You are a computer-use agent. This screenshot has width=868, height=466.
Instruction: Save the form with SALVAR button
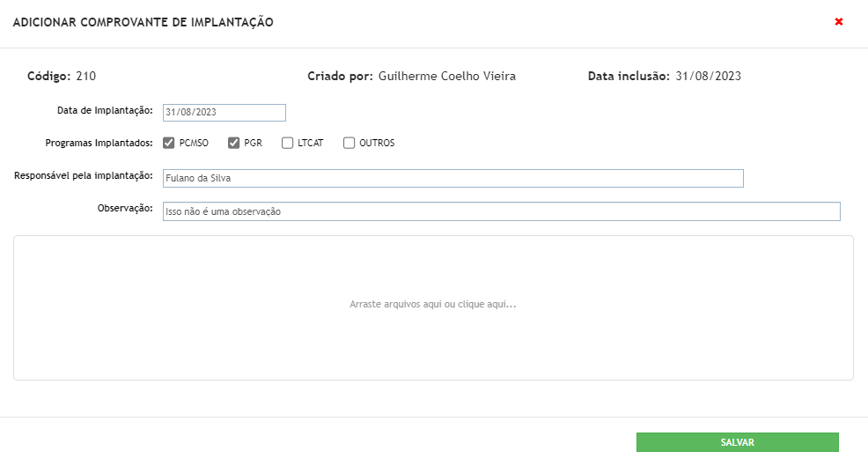(738, 442)
